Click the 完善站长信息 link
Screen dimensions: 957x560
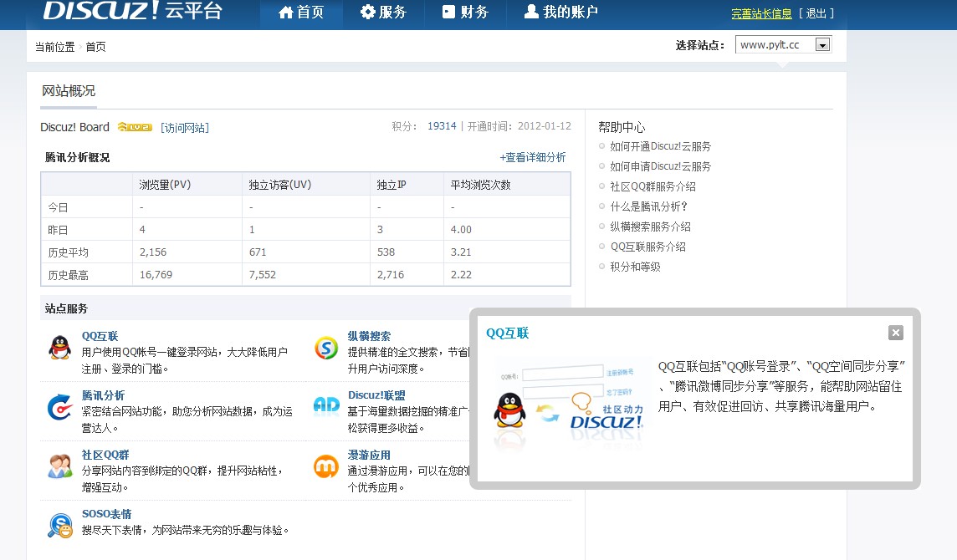coord(761,13)
